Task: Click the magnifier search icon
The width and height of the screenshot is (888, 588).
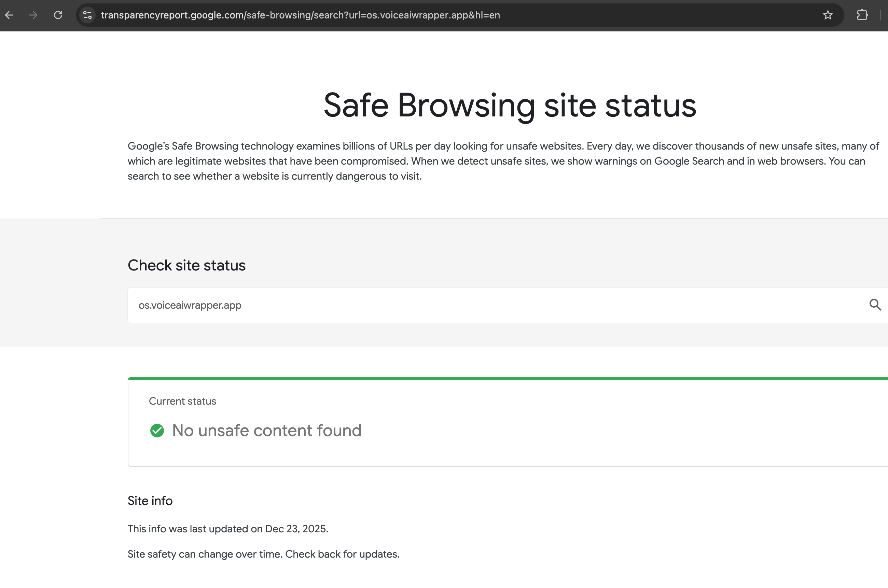Action: [x=875, y=305]
